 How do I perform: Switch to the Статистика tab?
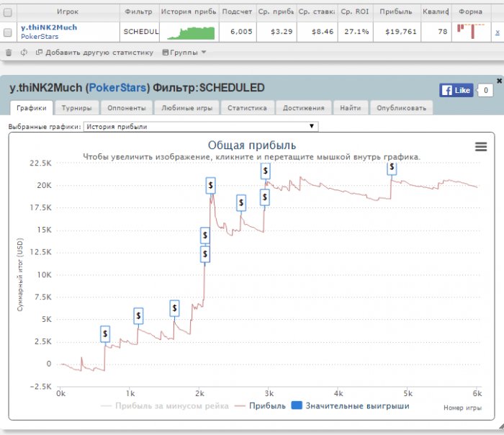click(x=247, y=108)
